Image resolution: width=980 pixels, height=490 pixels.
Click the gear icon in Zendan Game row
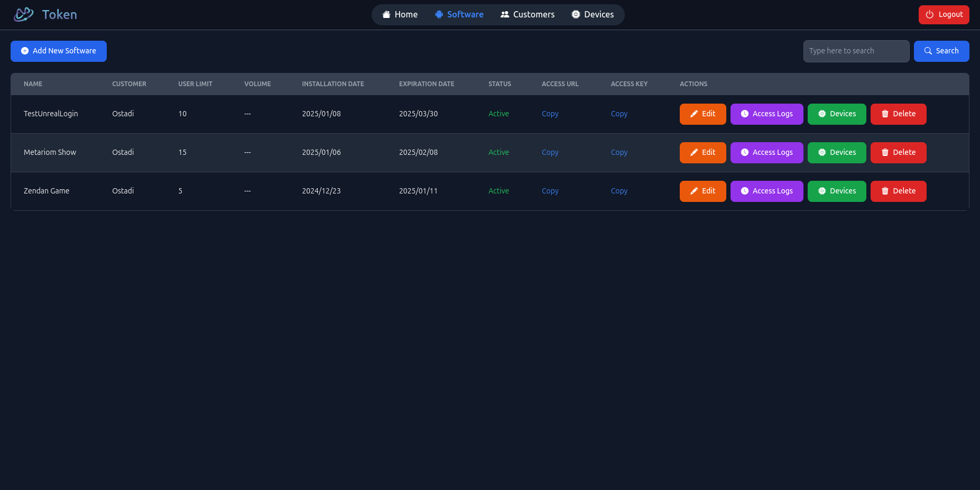point(821,191)
